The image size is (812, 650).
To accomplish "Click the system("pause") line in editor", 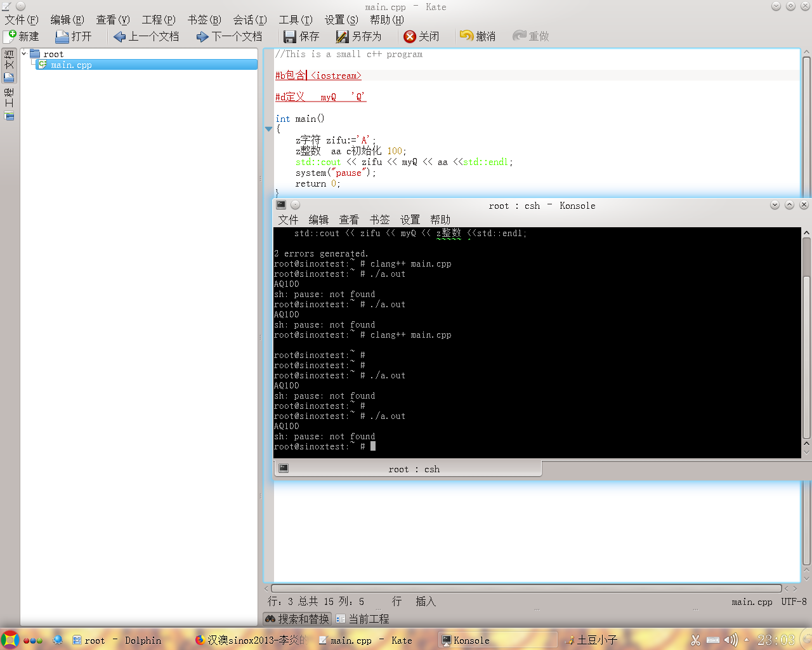I will pyautogui.click(x=336, y=173).
